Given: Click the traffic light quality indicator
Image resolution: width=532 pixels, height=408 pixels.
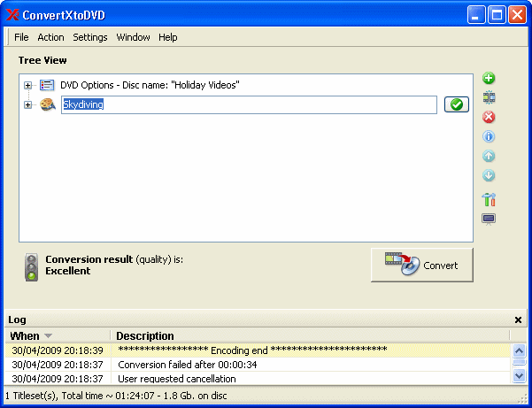Looking at the screenshot, I should [x=32, y=267].
